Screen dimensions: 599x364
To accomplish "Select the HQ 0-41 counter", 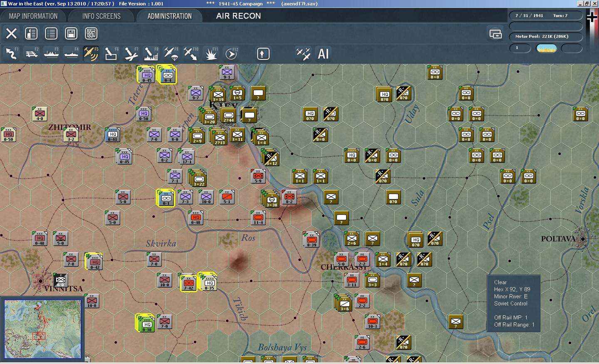I will click(113, 135).
